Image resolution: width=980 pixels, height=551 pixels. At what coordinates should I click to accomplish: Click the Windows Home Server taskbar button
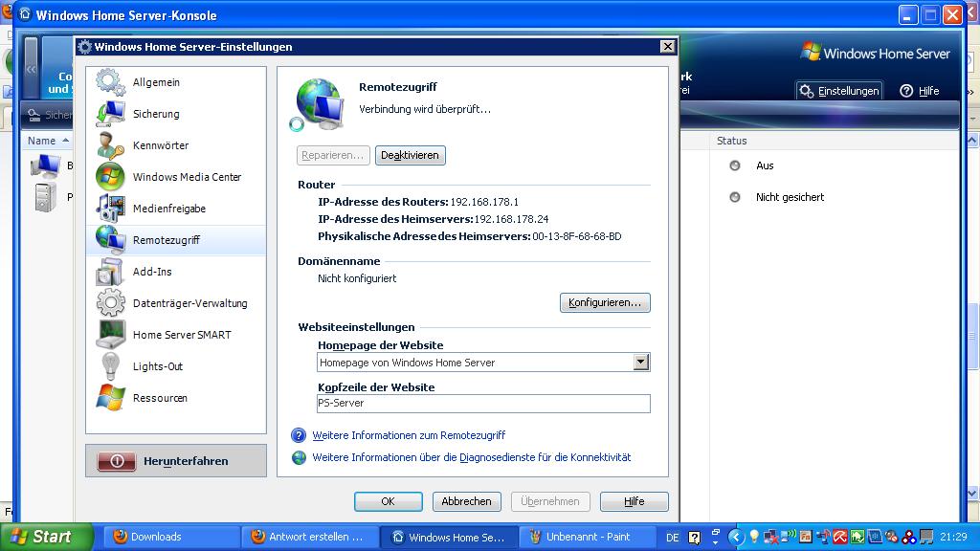[x=449, y=537]
